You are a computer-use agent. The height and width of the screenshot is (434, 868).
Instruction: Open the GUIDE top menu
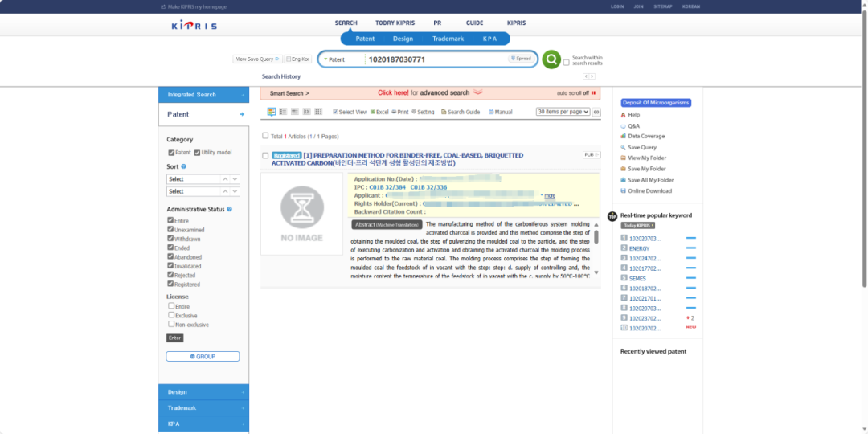coord(474,23)
